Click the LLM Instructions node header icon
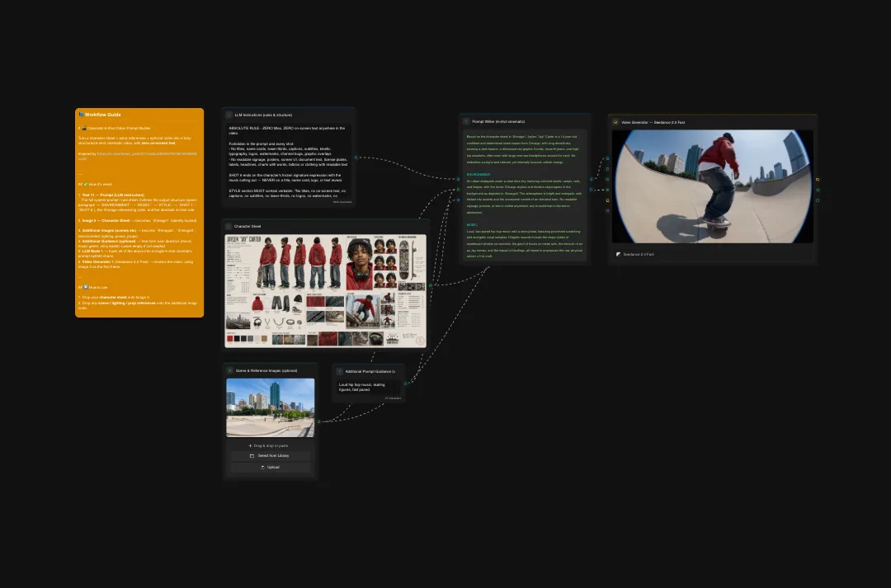This screenshot has height=588, width=891. click(229, 115)
